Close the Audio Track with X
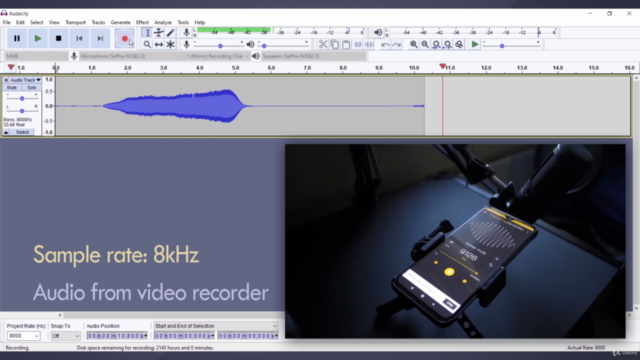Screen dimensions: 640x360 coord(6,80)
